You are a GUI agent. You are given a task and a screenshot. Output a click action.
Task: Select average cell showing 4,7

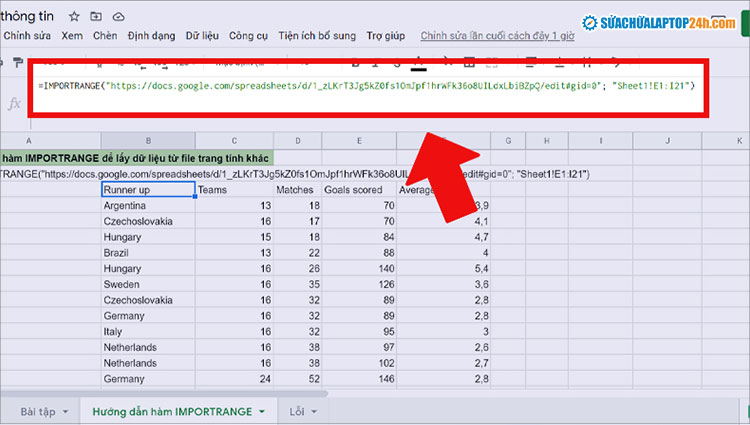click(443, 237)
